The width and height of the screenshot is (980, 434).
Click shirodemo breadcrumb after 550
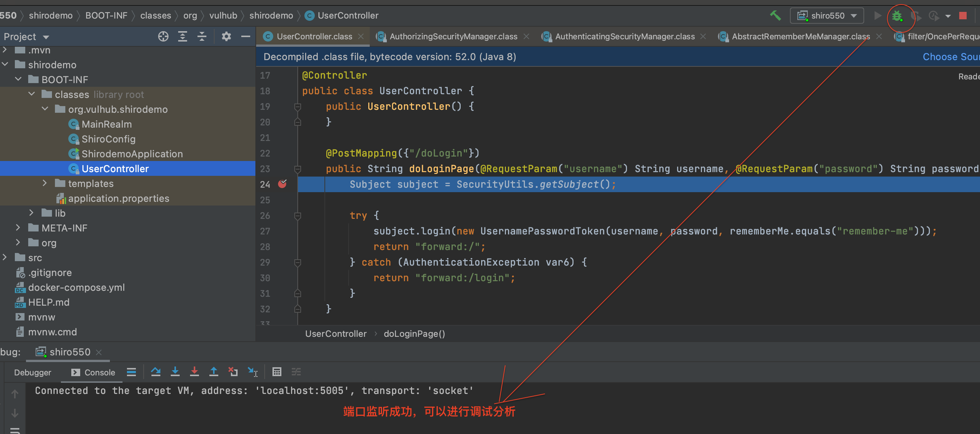pos(50,16)
